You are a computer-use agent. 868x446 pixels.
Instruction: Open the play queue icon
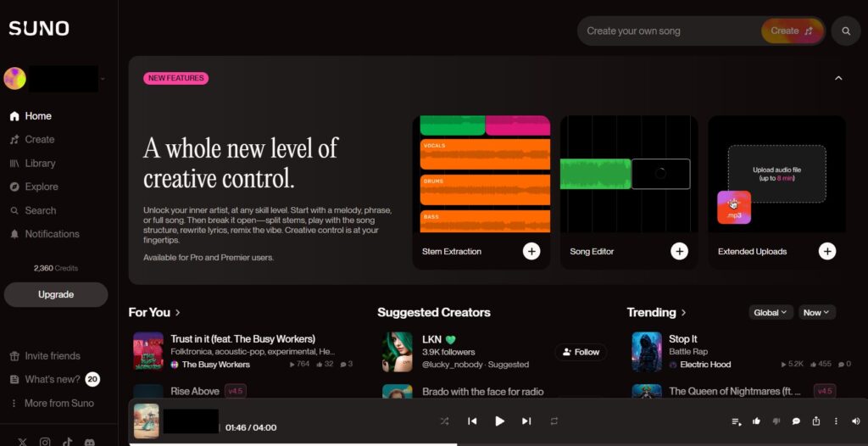737,421
